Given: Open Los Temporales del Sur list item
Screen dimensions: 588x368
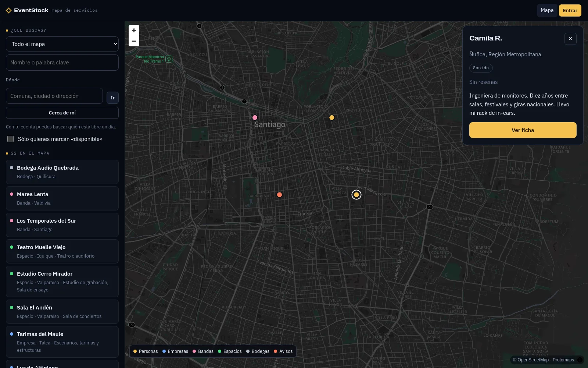Looking at the screenshot, I should click(x=62, y=225).
